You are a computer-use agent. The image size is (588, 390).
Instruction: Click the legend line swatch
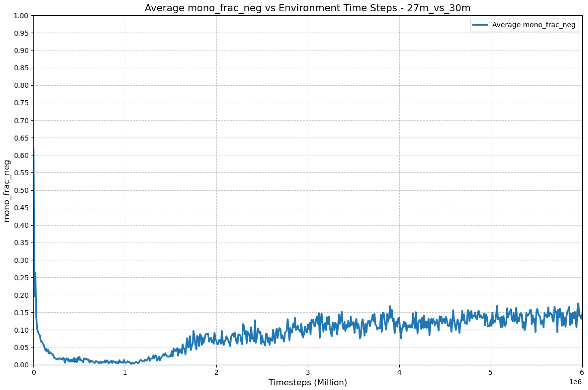pos(480,25)
